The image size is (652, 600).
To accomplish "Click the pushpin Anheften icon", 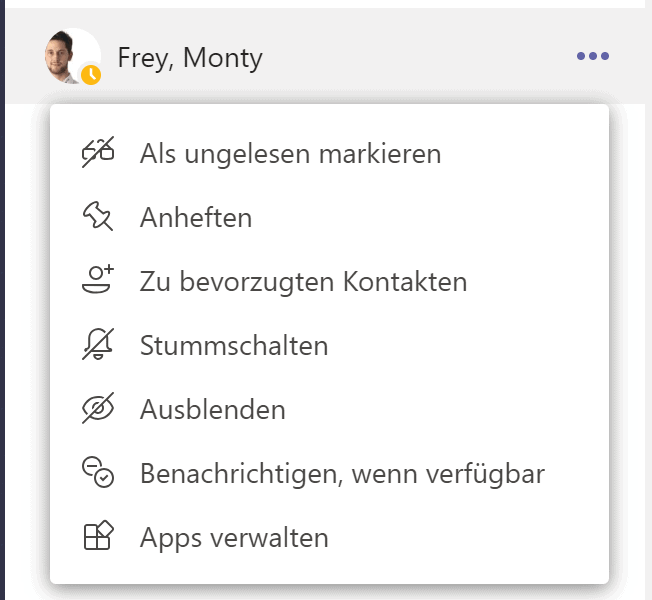I will coord(98,216).
